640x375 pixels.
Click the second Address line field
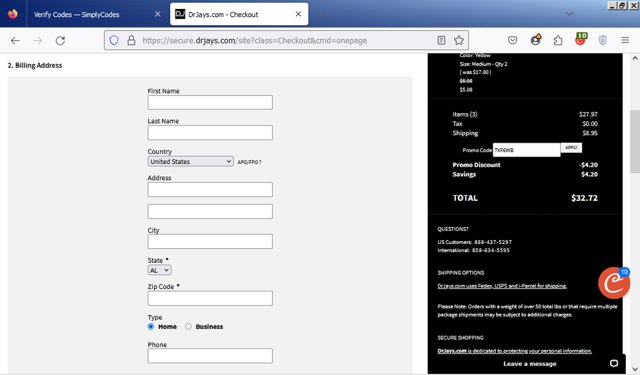point(210,211)
